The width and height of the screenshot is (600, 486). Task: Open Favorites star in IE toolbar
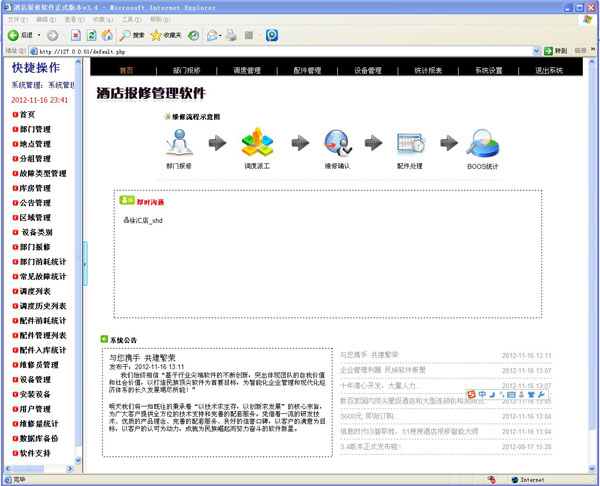click(156, 35)
